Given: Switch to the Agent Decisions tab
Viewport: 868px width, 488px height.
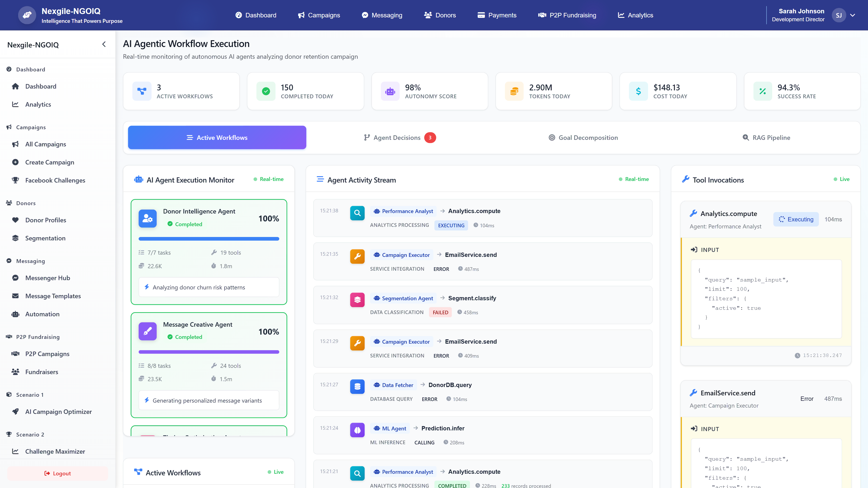Looking at the screenshot, I should click(400, 137).
